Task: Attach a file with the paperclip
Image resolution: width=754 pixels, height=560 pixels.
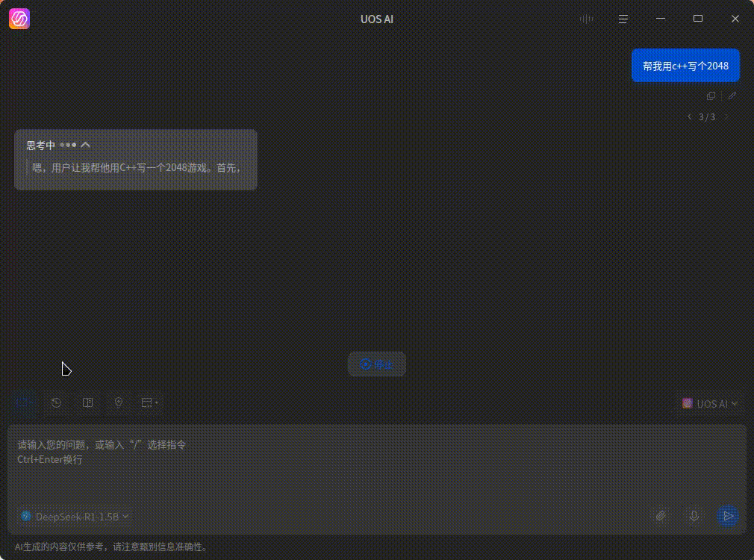Action: tap(661, 516)
